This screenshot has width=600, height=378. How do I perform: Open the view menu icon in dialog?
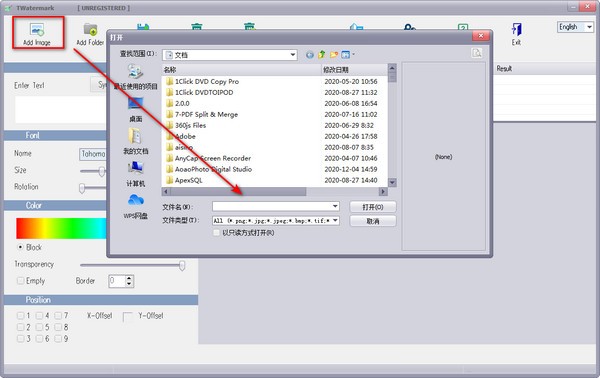pyautogui.click(x=347, y=55)
